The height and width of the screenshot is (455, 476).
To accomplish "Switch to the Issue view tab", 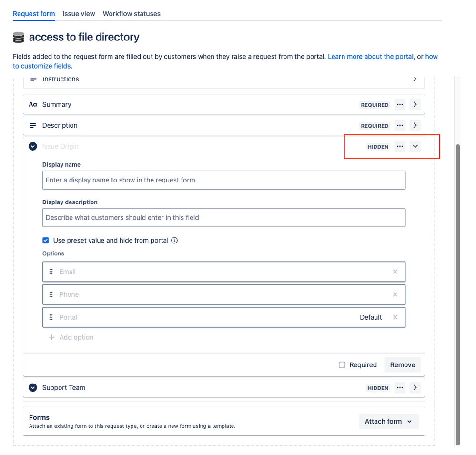I will (x=79, y=14).
